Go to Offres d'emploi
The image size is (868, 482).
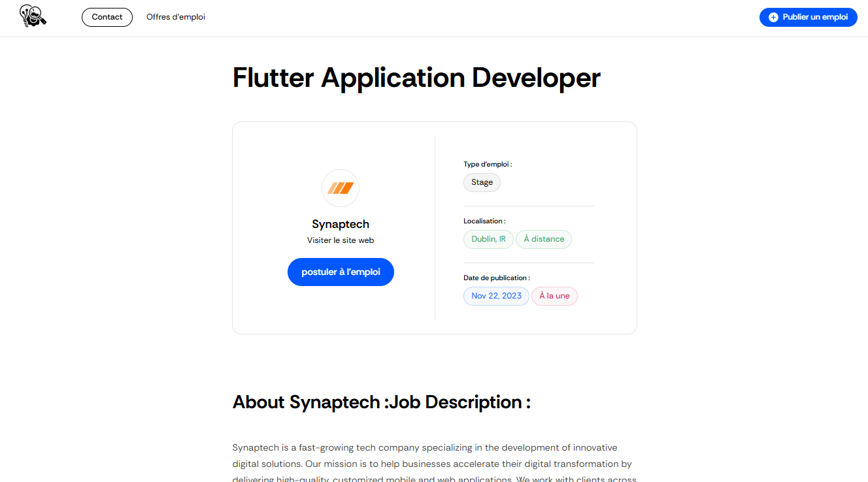[x=176, y=17]
